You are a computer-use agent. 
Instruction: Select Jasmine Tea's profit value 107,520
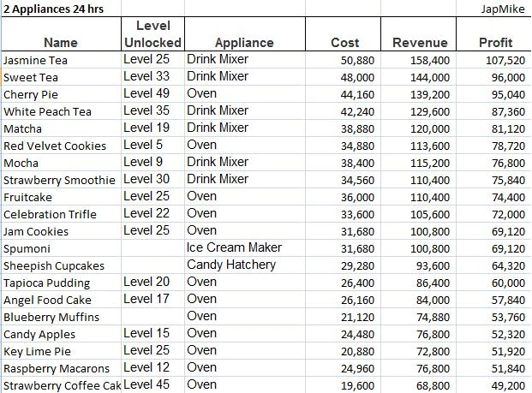505,61
